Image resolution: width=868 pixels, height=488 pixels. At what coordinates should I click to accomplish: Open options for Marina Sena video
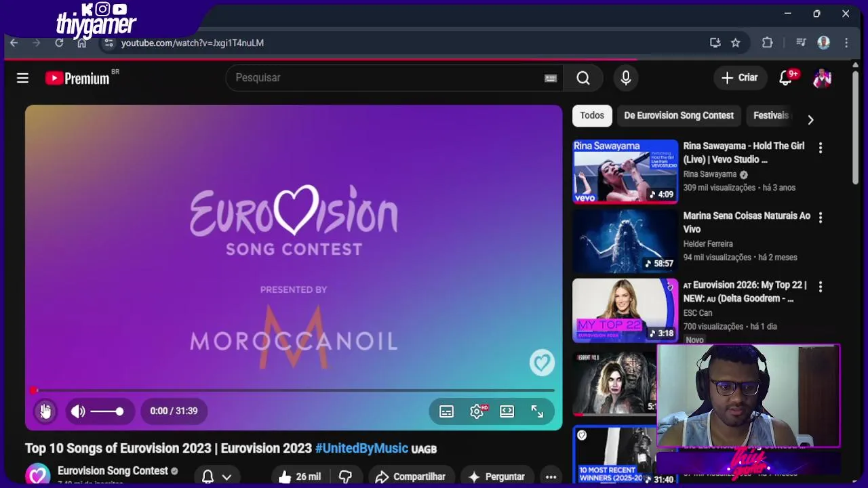point(821,218)
